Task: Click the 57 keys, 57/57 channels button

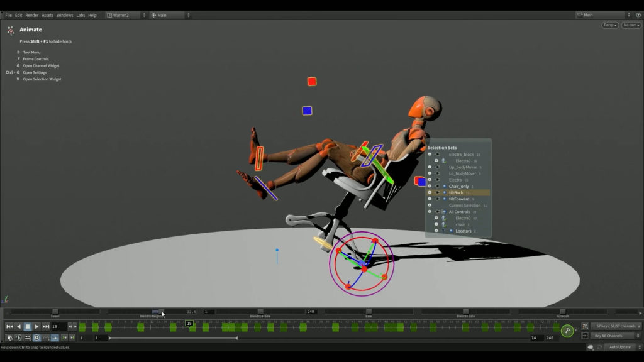Action: coord(616,326)
